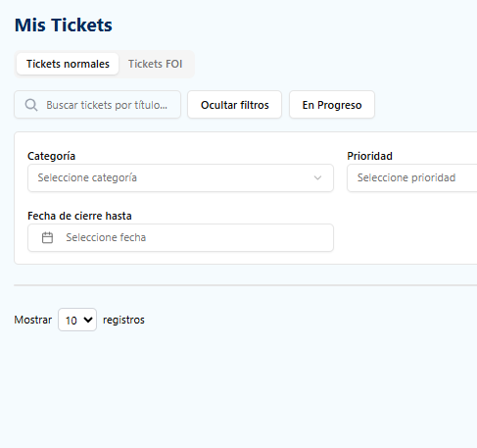Select the Tickets normales tab
Screen dimensions: 477x448
click(68, 64)
